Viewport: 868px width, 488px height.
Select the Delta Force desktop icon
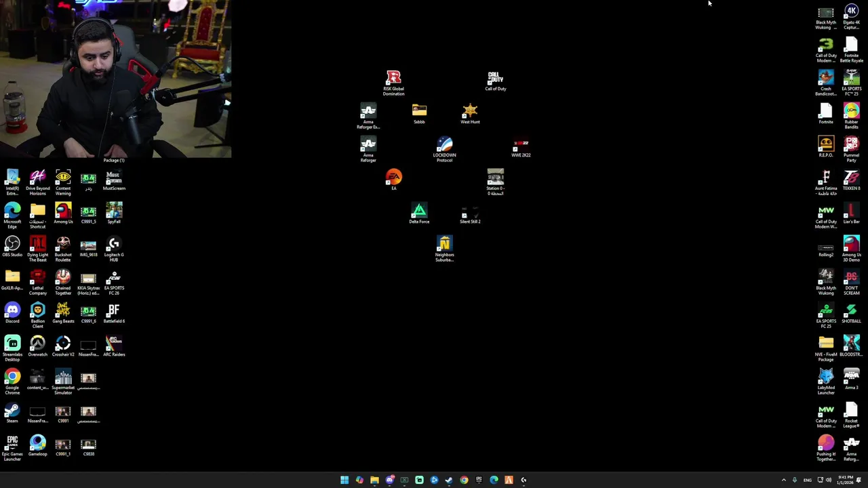click(x=419, y=213)
